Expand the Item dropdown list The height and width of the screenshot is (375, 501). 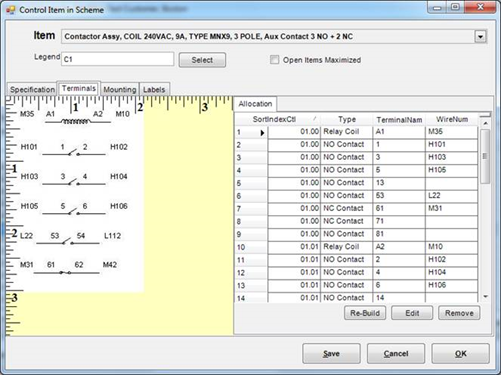coord(480,36)
